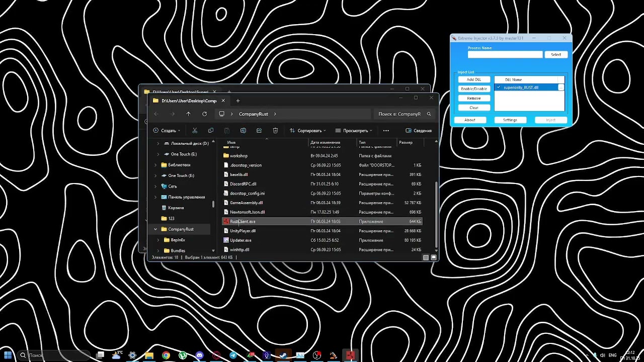Click the Enable/Disable button
644x362 pixels.
click(474, 89)
